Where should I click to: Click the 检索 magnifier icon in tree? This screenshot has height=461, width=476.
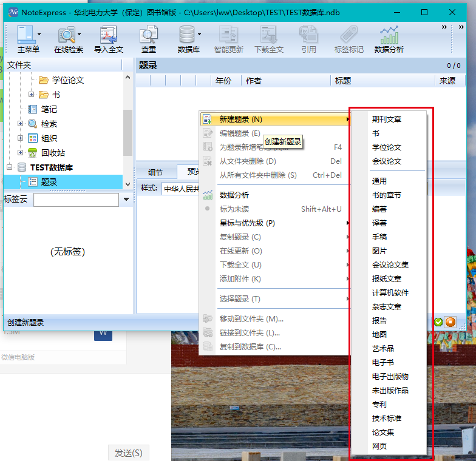33,124
